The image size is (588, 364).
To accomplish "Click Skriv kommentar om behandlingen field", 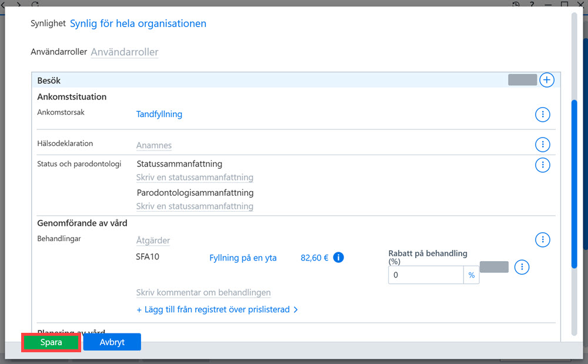I will pyautogui.click(x=203, y=292).
